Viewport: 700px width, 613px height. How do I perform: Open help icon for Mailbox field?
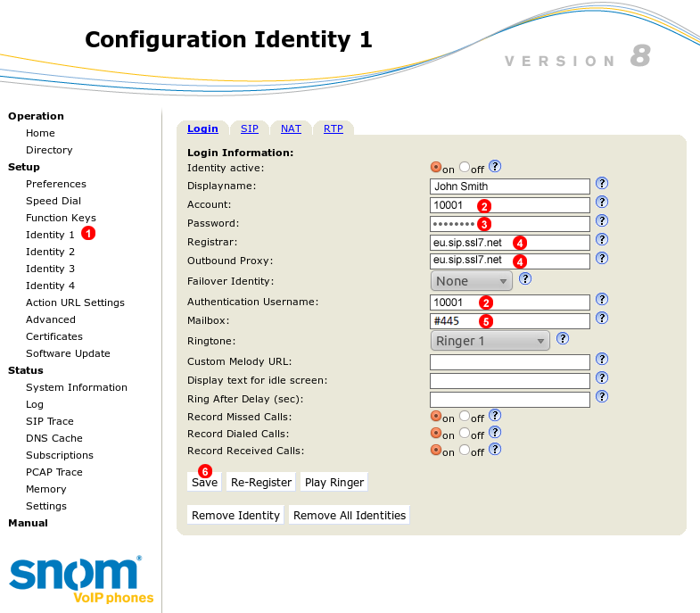coord(602,319)
